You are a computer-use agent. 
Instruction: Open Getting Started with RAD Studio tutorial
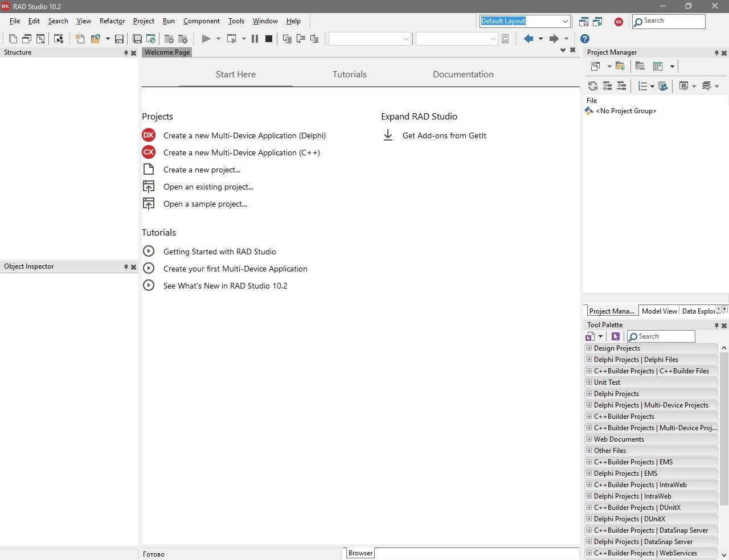click(220, 252)
